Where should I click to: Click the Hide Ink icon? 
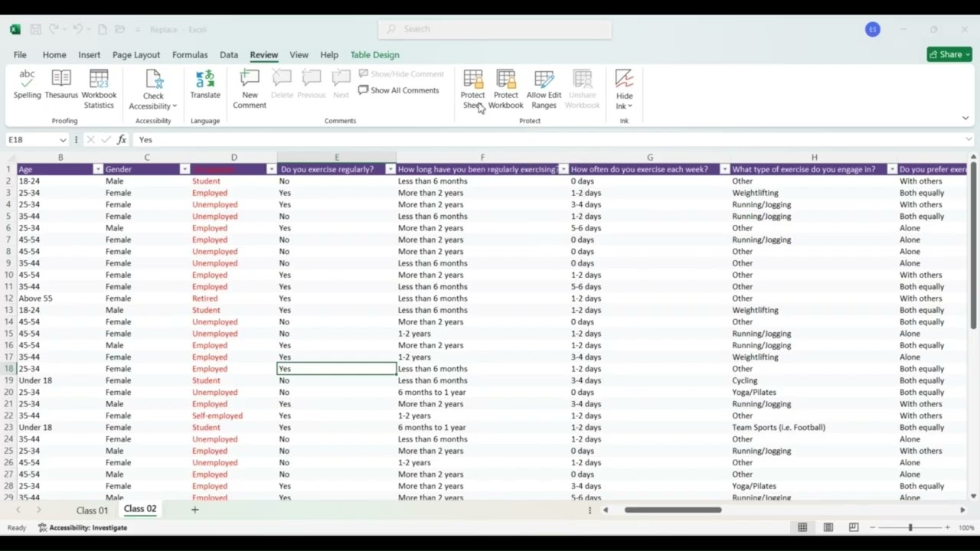coord(625,79)
